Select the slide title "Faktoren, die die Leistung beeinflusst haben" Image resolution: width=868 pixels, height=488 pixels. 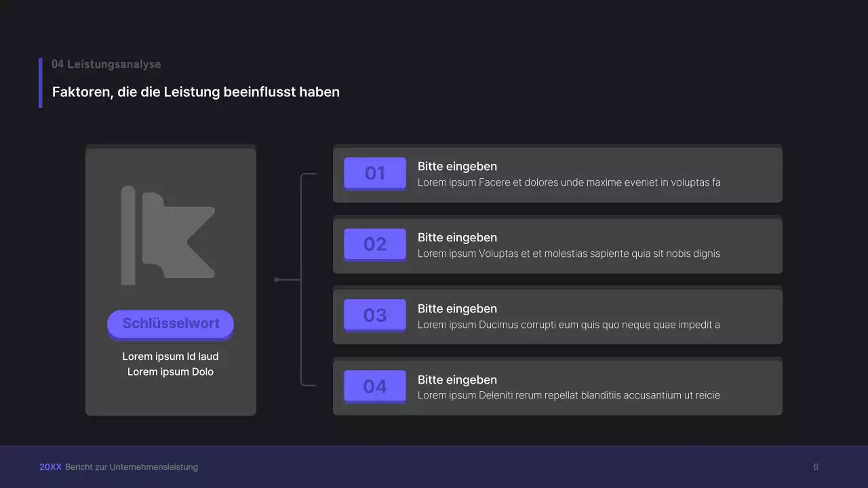tap(196, 92)
